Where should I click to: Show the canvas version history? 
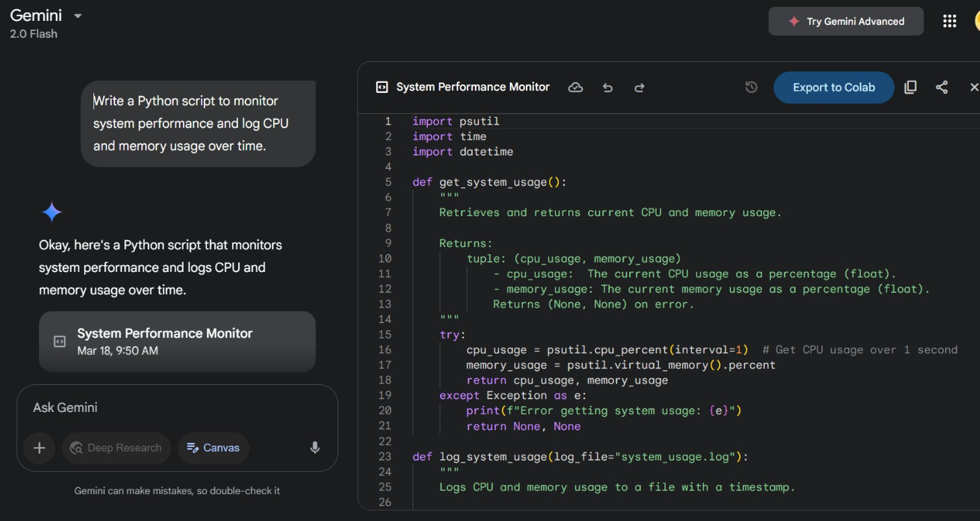tap(751, 88)
